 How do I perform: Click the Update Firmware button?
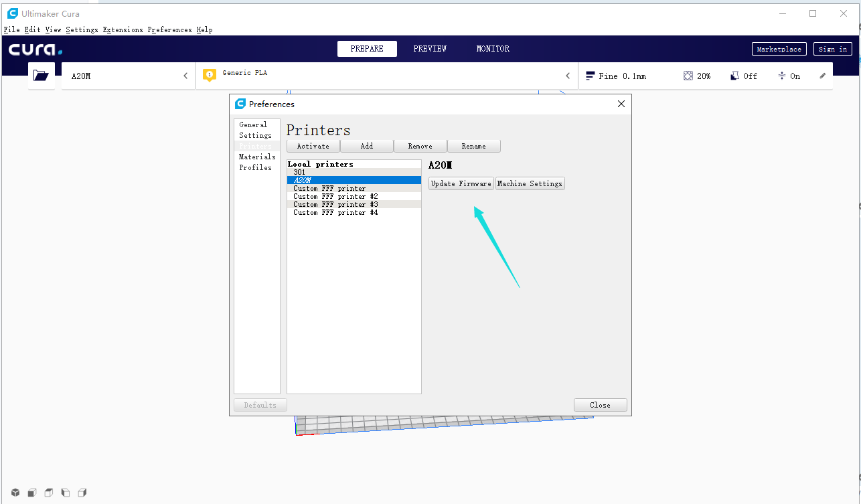(461, 183)
